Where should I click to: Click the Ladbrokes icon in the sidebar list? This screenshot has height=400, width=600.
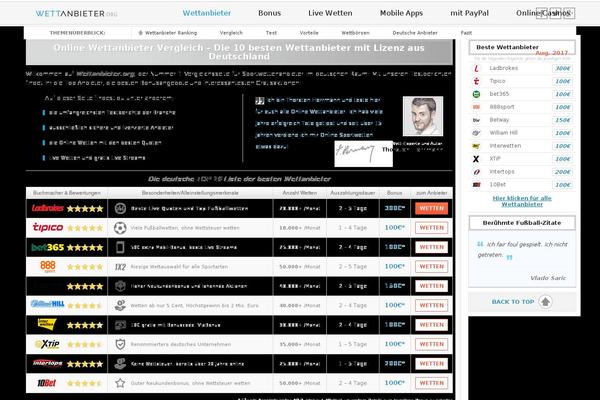[x=476, y=69]
